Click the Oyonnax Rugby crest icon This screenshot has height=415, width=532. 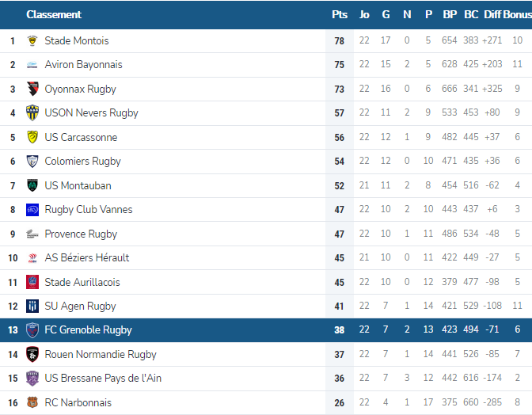click(x=32, y=89)
